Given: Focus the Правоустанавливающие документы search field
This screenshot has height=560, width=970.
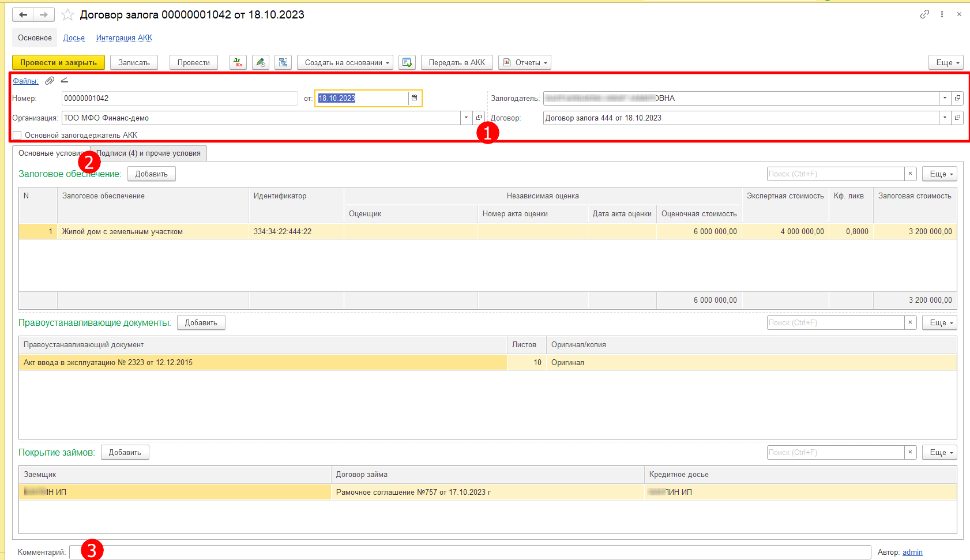Looking at the screenshot, I should click(836, 322).
